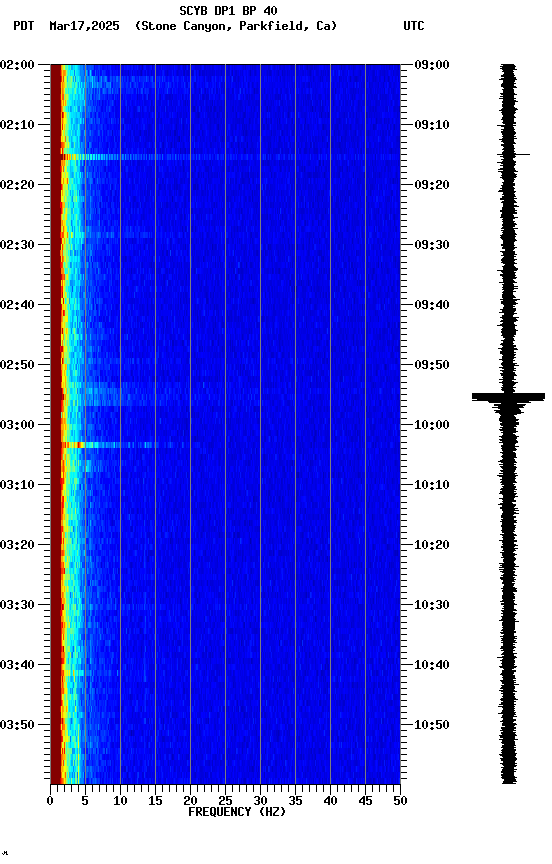Click the '02:00' PDT time label

[18, 64]
